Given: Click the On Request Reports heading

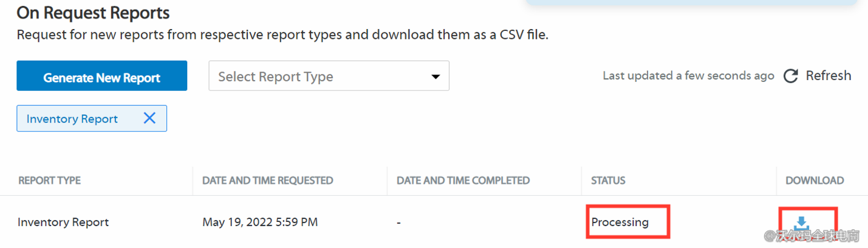Looking at the screenshot, I should click(93, 13).
